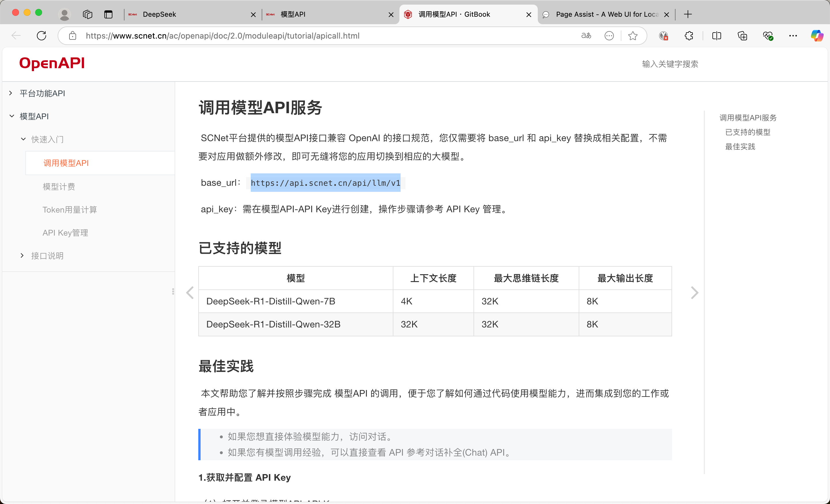Image resolution: width=830 pixels, height=504 pixels.
Task: Click the 最大输出长度 column header
Action: point(625,278)
